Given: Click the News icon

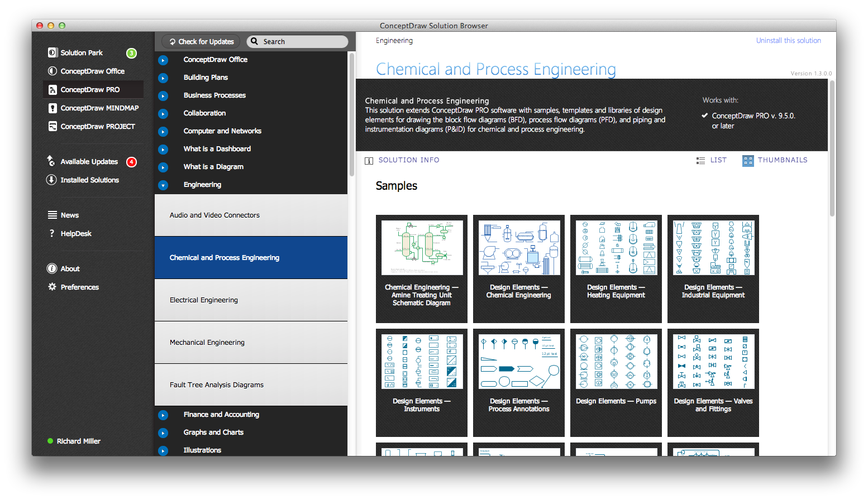Looking at the screenshot, I should click(x=52, y=215).
